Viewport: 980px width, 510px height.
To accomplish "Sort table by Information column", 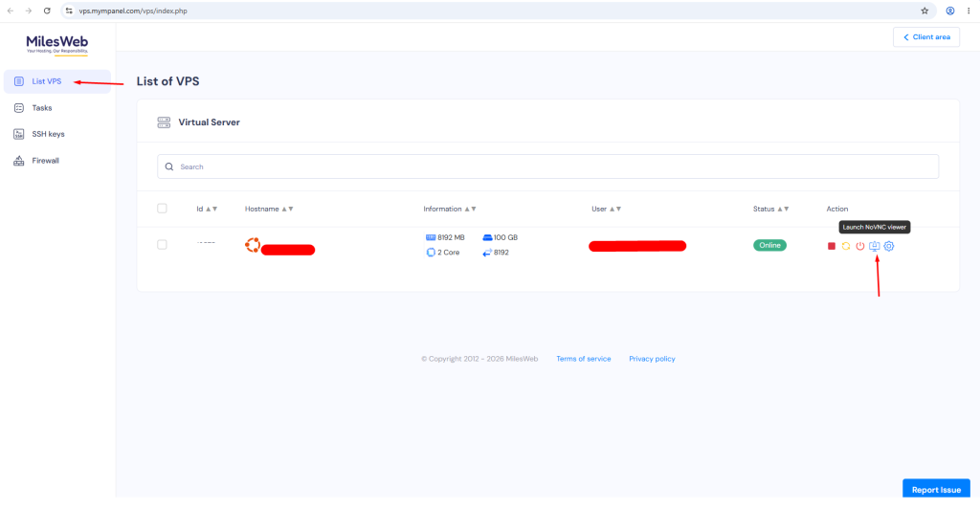I will pyautogui.click(x=450, y=209).
